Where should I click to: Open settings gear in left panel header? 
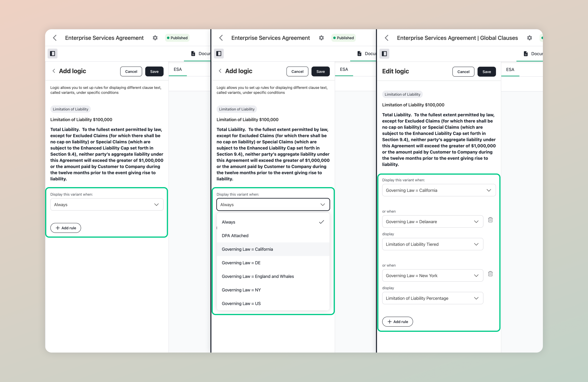tap(155, 38)
